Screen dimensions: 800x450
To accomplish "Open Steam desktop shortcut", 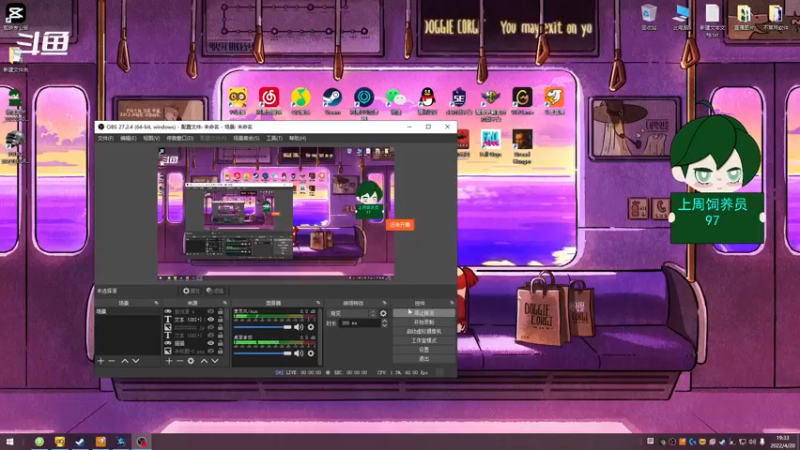I will coord(332,100).
